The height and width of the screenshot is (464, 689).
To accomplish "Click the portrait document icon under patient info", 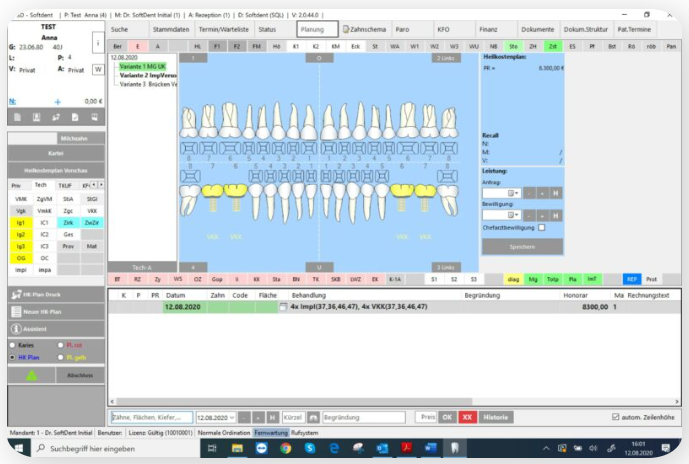I will click(36, 117).
